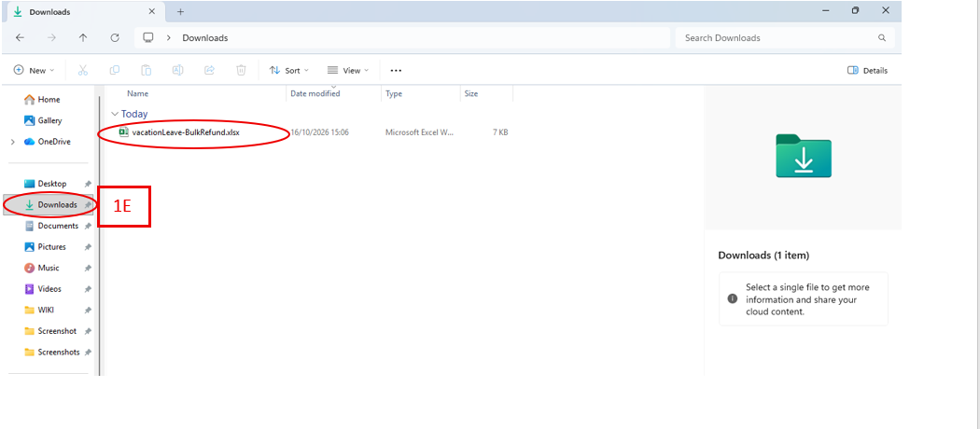Image resolution: width=980 pixels, height=429 pixels.
Task: Sort by Date modified column header
Action: (315, 93)
